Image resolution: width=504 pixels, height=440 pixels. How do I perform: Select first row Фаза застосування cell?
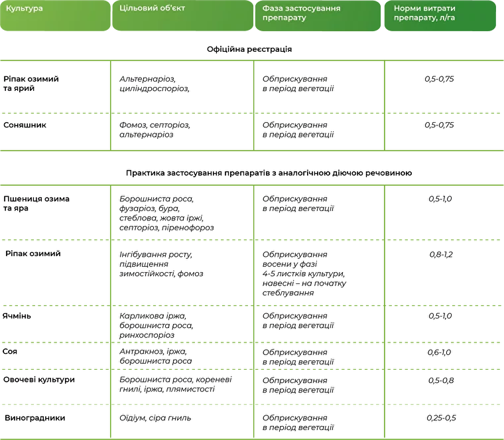tap(318, 87)
